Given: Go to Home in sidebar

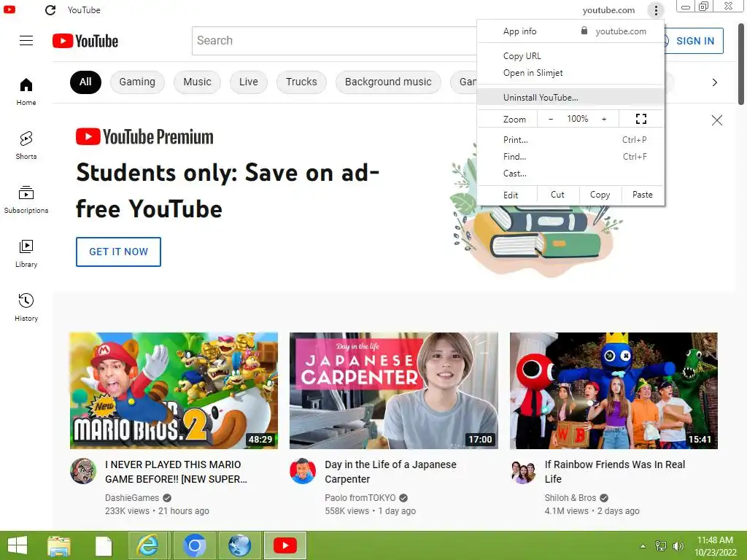Looking at the screenshot, I should (26, 91).
